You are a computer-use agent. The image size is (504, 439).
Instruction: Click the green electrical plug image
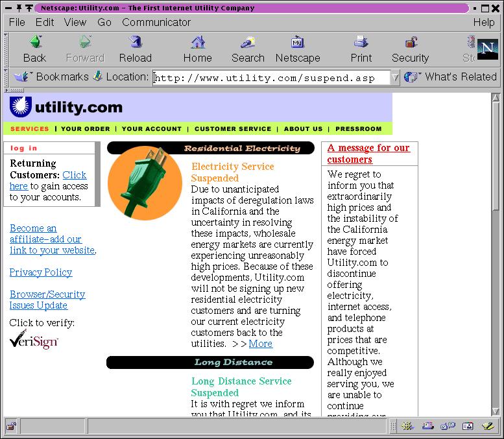145,183
